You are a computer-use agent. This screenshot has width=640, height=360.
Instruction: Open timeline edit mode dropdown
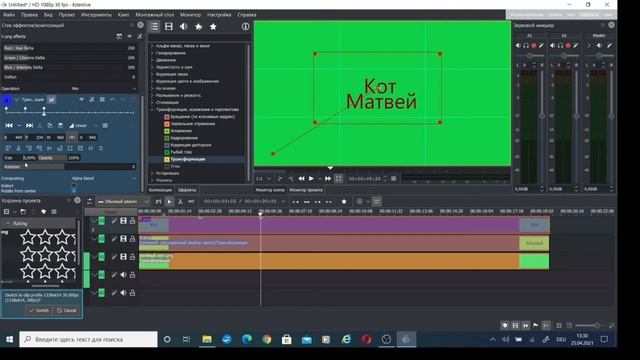(x=123, y=202)
